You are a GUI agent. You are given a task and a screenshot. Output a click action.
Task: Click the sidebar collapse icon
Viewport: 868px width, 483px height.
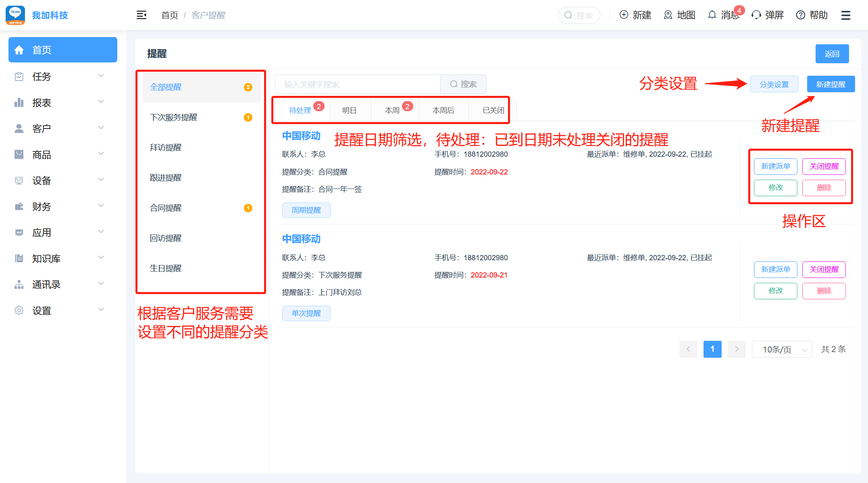142,15
